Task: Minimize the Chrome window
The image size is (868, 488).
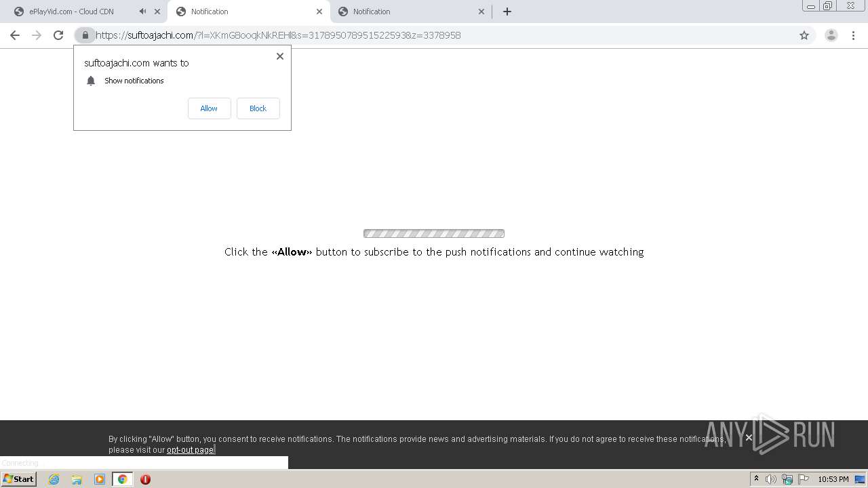Action: pos(811,6)
